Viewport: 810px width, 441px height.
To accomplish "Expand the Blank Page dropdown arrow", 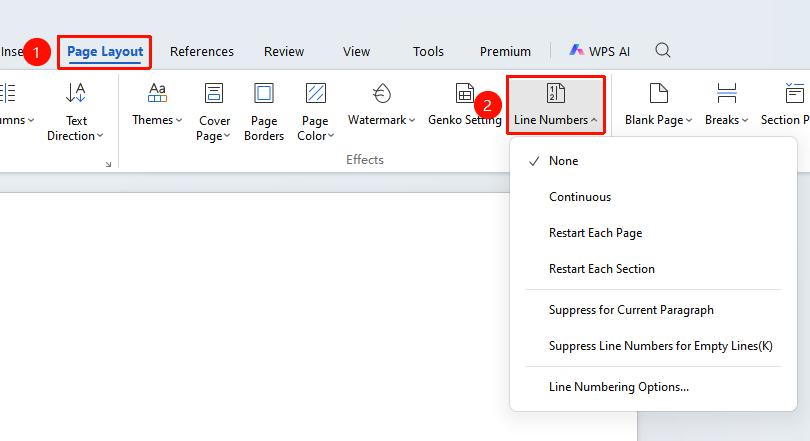I will (x=689, y=120).
